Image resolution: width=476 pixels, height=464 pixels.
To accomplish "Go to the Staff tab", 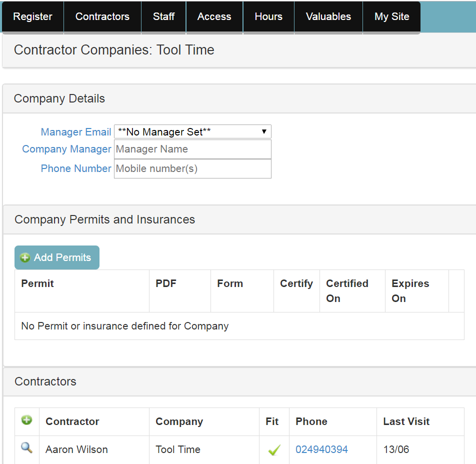I will (x=163, y=16).
